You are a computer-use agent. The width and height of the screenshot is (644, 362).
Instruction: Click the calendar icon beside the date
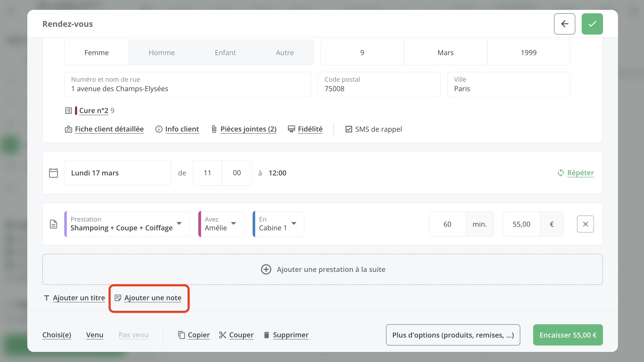point(53,173)
